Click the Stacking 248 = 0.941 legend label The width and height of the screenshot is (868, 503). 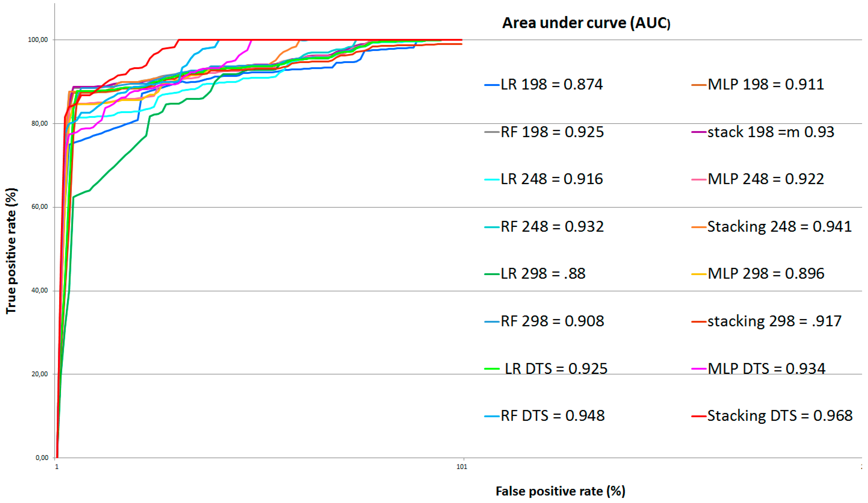pos(779,227)
